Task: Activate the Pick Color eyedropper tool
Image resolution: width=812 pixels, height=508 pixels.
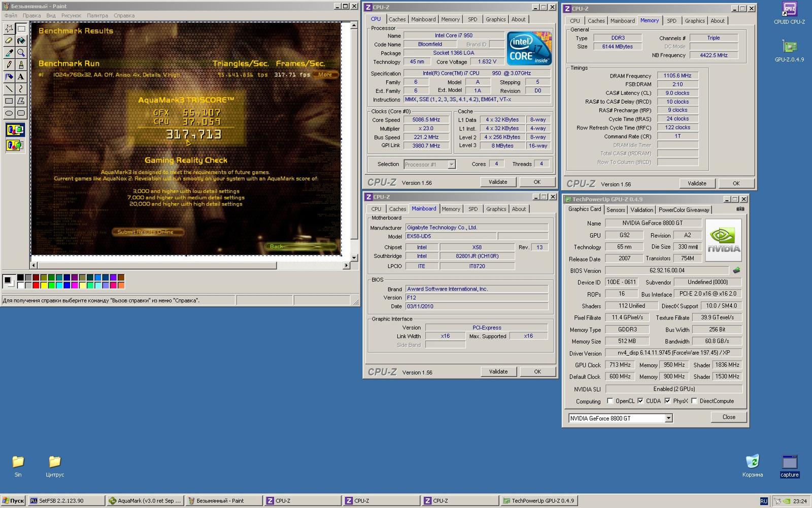Action: (9, 53)
